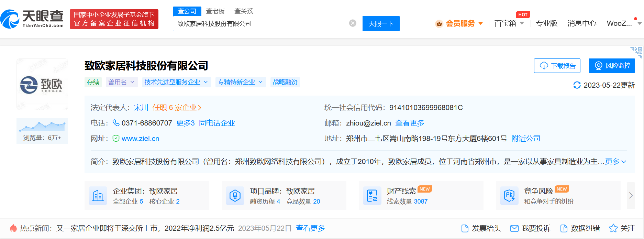Screen dimensions: 644x239
Task: Click the 战略融资 tag
Action: [x=285, y=82]
